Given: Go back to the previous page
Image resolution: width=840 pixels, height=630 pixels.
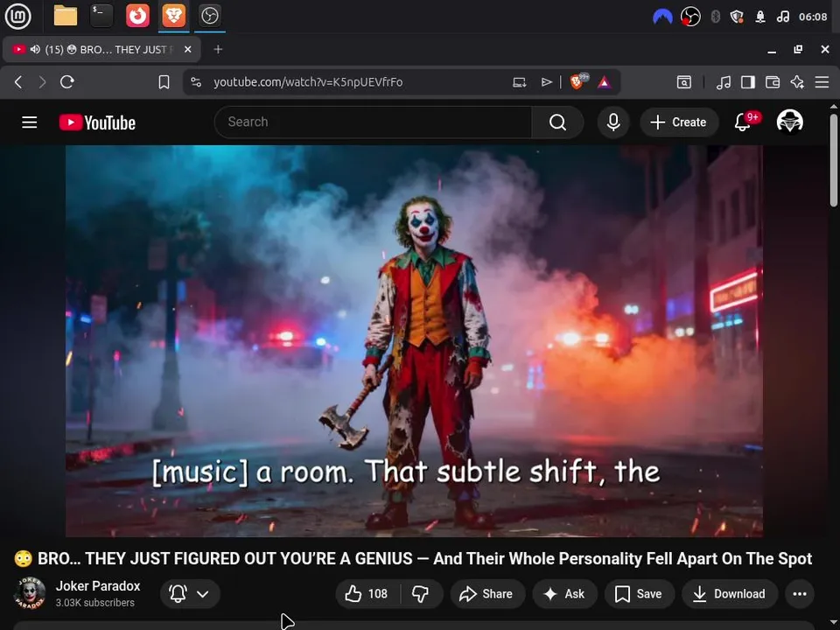Looking at the screenshot, I should [x=18, y=82].
